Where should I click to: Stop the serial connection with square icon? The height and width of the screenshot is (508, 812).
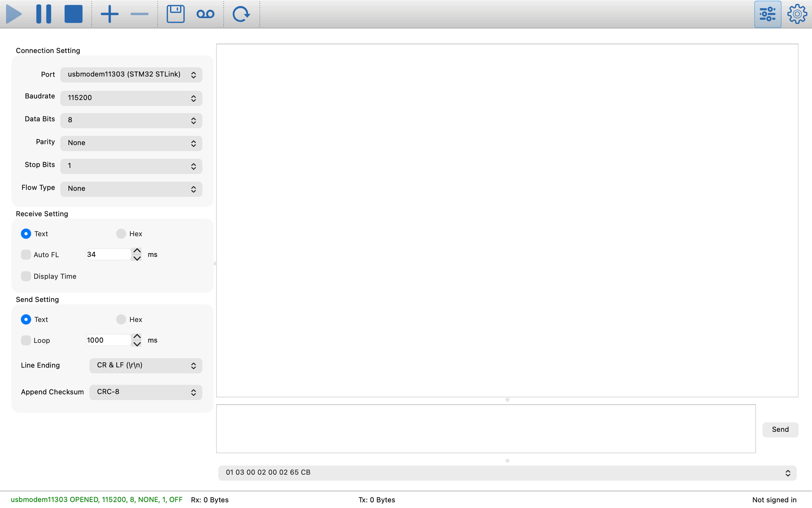coord(73,14)
